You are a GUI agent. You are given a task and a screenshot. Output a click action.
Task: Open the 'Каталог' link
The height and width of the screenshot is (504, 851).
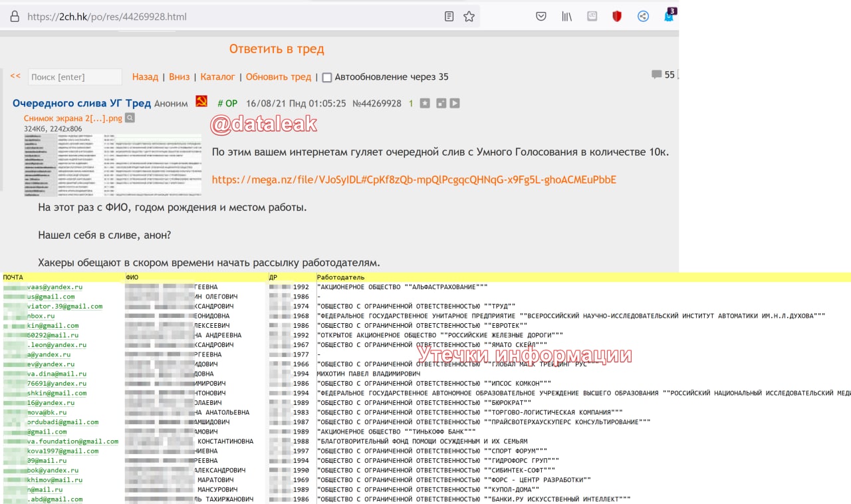[217, 76]
